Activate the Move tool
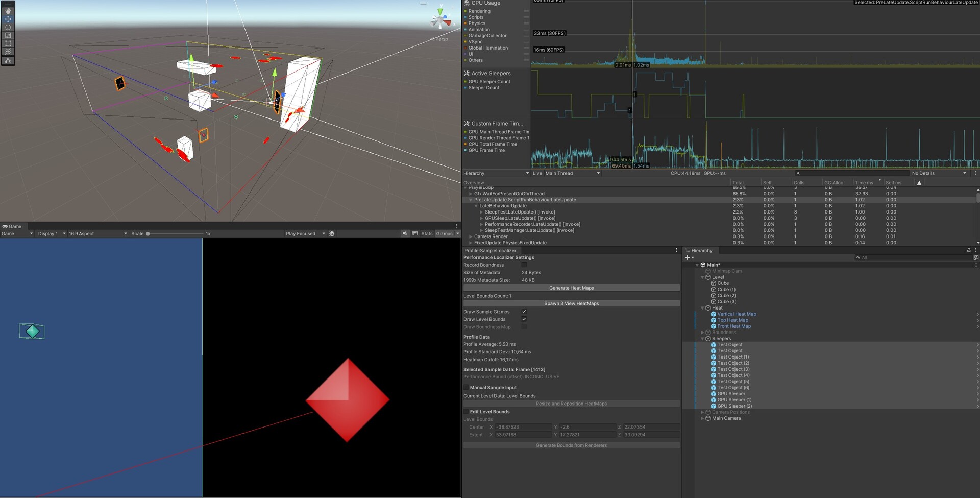980x498 pixels. tap(8, 19)
